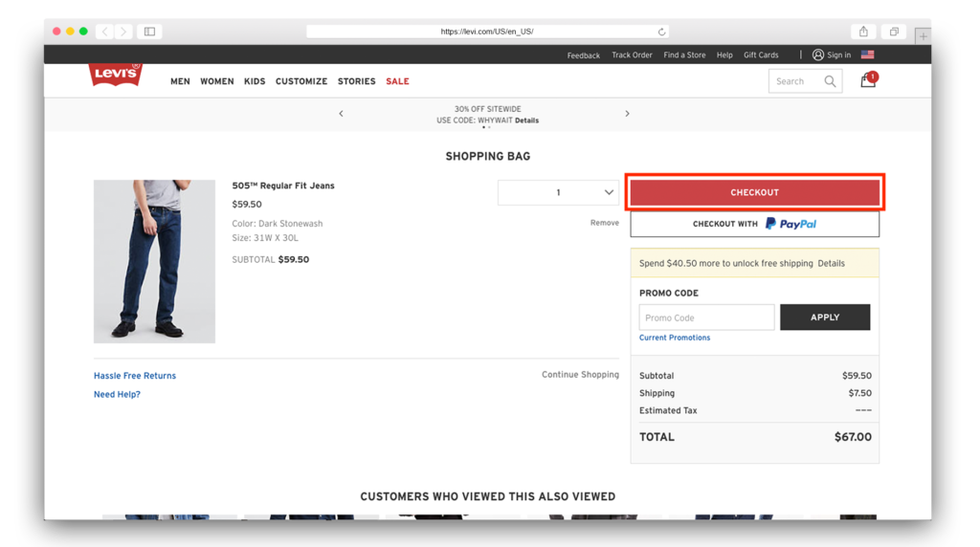Open the promo banner Details link
This screenshot has height=547, width=980.
pos(527,120)
